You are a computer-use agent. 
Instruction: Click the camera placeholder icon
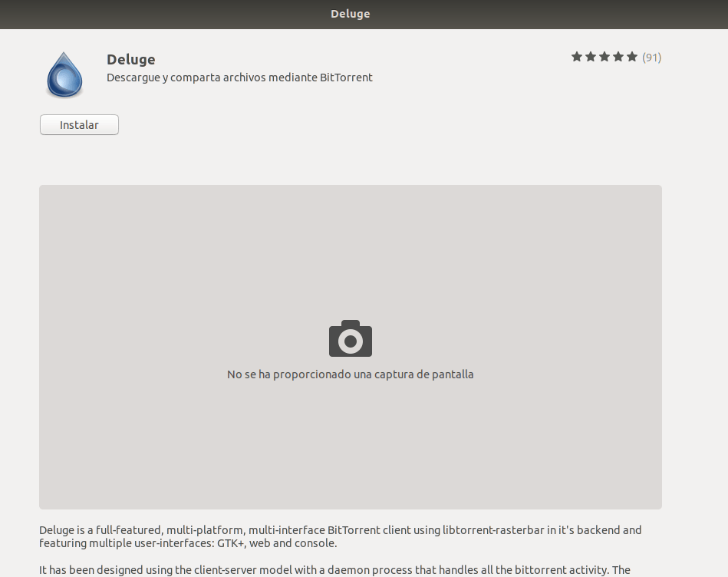pos(351,338)
